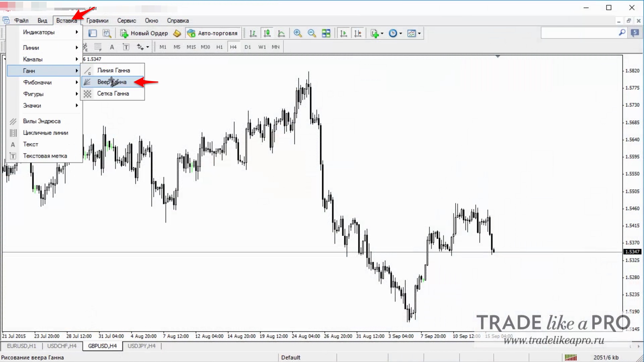
Task: Switch to the EURUSD,H1 chart tab
Action: coord(21,346)
